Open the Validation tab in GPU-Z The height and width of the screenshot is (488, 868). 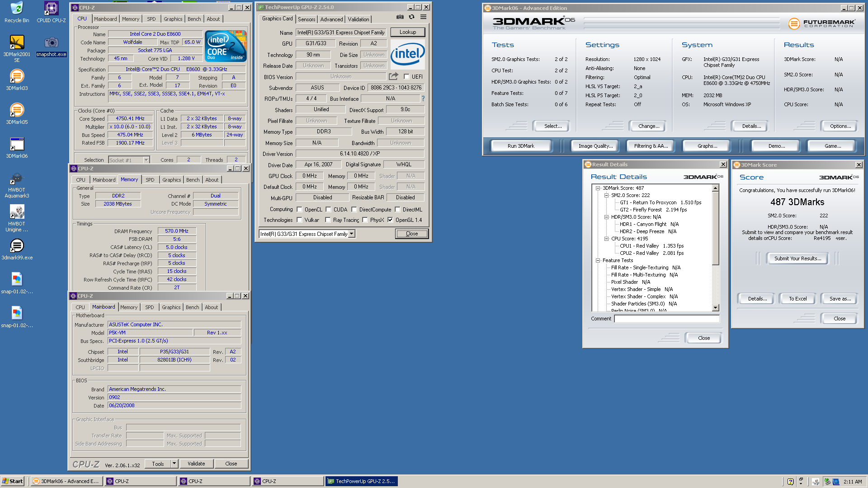pos(359,19)
